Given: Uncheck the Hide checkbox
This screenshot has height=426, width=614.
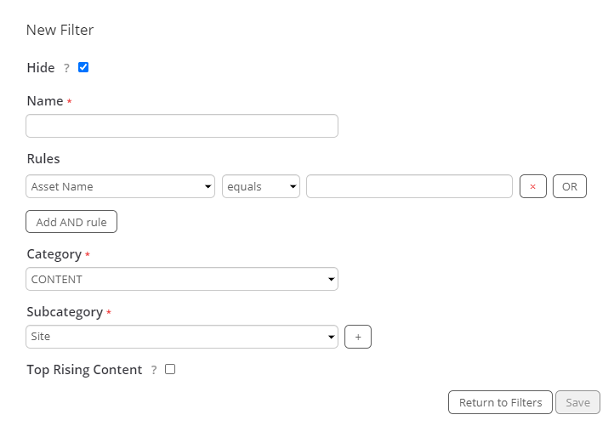Looking at the screenshot, I should point(83,67).
